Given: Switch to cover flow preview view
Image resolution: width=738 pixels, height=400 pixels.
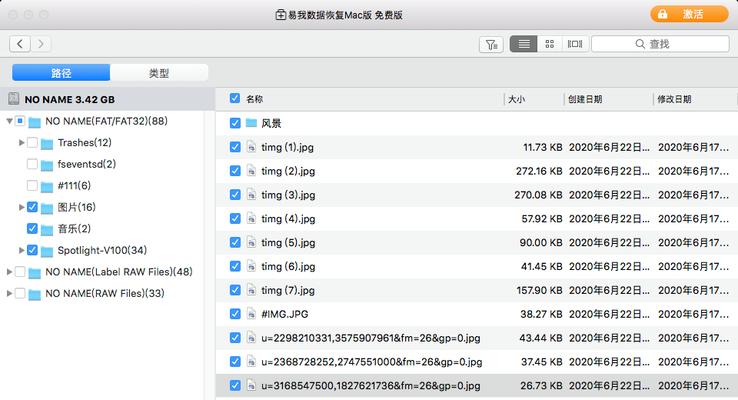Looking at the screenshot, I should point(575,44).
